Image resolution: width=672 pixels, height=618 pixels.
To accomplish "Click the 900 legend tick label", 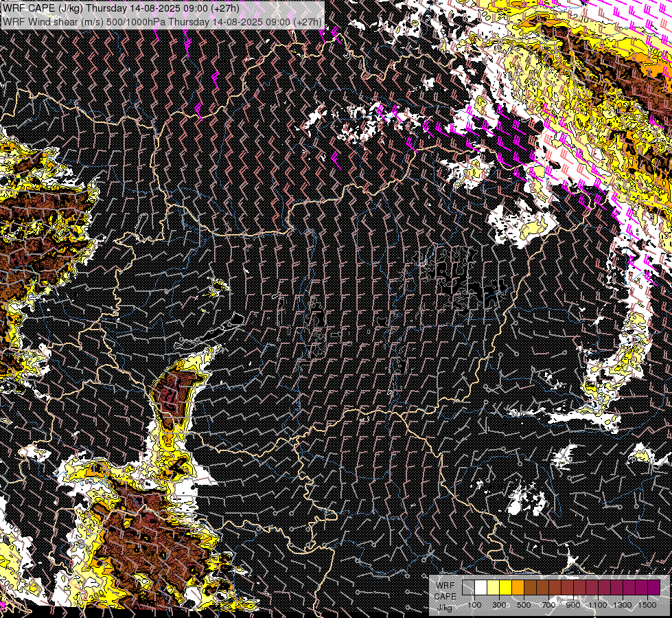I will (573, 605).
